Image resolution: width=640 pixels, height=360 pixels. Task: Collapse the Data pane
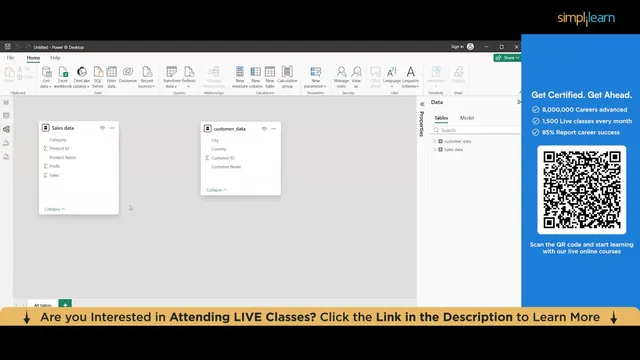click(518, 102)
